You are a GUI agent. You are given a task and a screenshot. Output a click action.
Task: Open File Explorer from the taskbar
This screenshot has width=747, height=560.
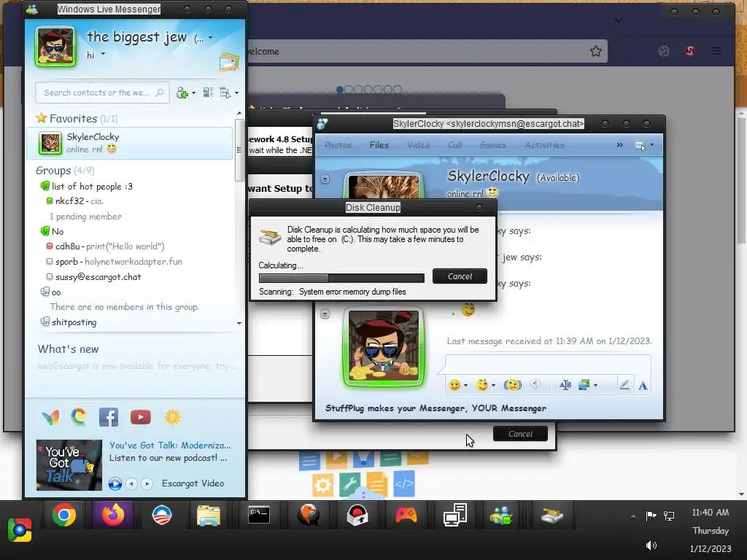click(209, 516)
